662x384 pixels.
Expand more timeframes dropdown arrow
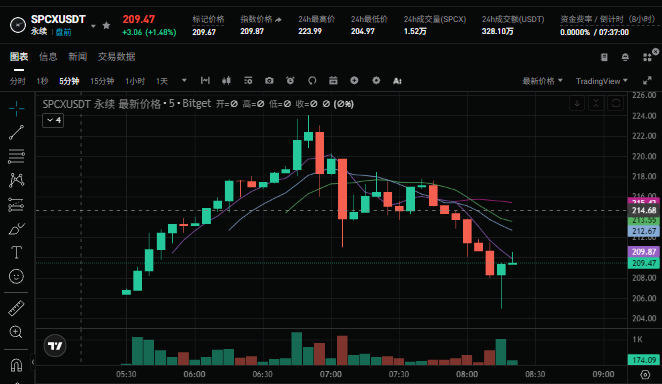(184, 80)
